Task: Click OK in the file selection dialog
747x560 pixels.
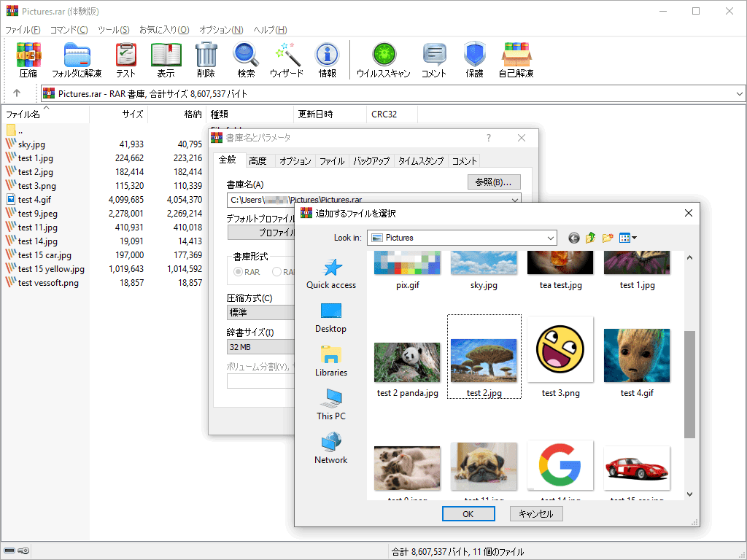Action: [468, 514]
